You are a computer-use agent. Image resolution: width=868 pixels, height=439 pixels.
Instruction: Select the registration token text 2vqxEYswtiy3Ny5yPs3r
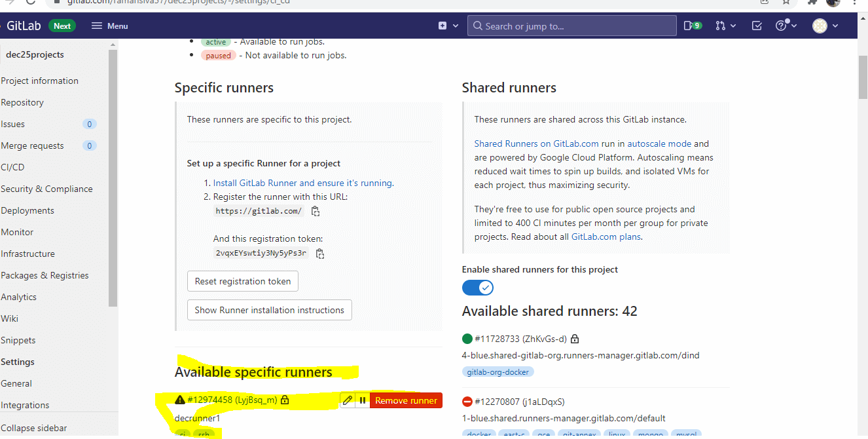coord(261,254)
